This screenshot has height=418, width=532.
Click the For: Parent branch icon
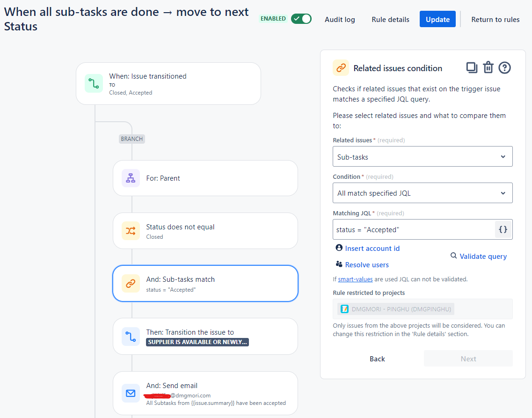(x=131, y=178)
